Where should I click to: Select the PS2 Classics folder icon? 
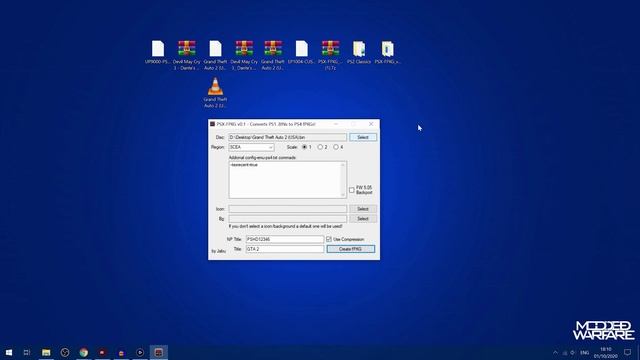pyautogui.click(x=359, y=52)
